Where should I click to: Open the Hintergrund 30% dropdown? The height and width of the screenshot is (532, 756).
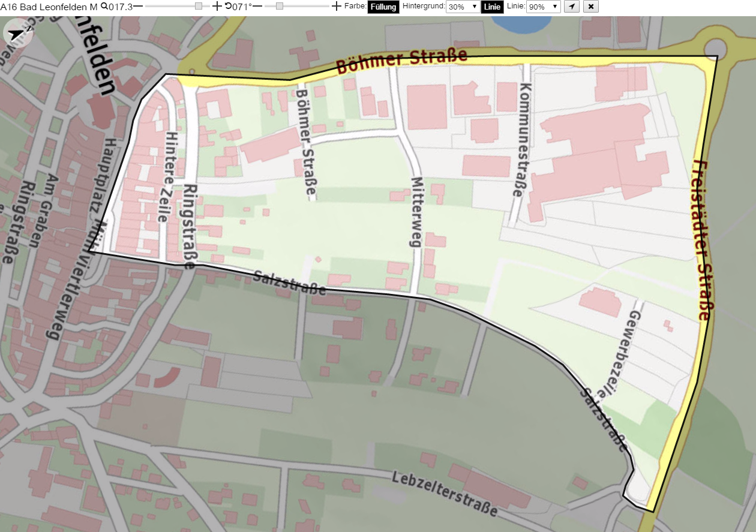(463, 7)
